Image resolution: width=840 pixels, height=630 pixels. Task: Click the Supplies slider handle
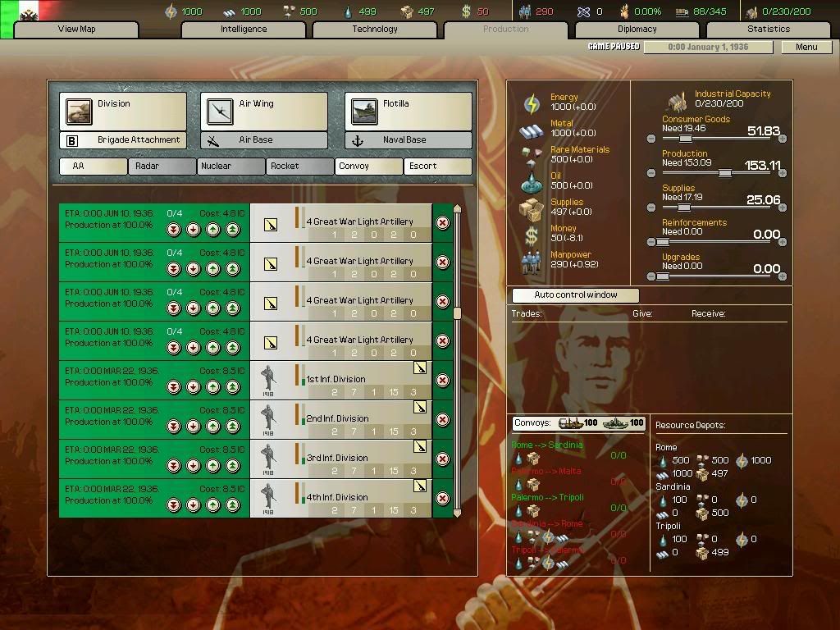click(683, 208)
